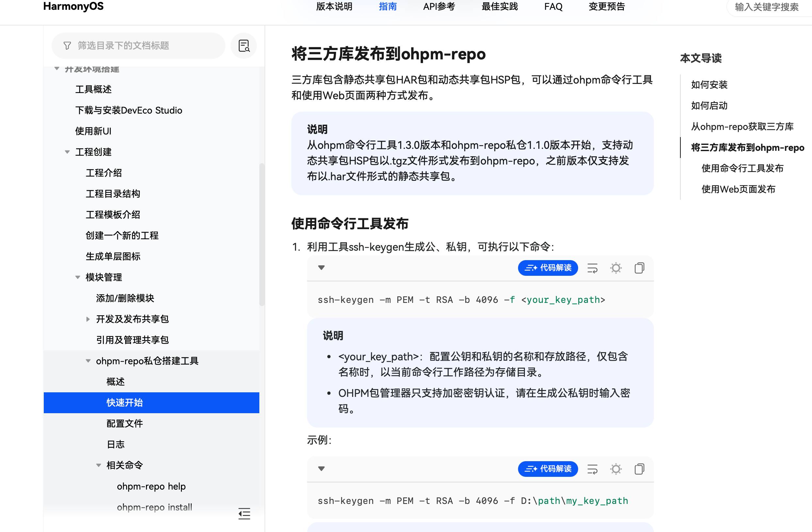
Task: Focus the 输入关键字搜索 search field
Action: 766,8
